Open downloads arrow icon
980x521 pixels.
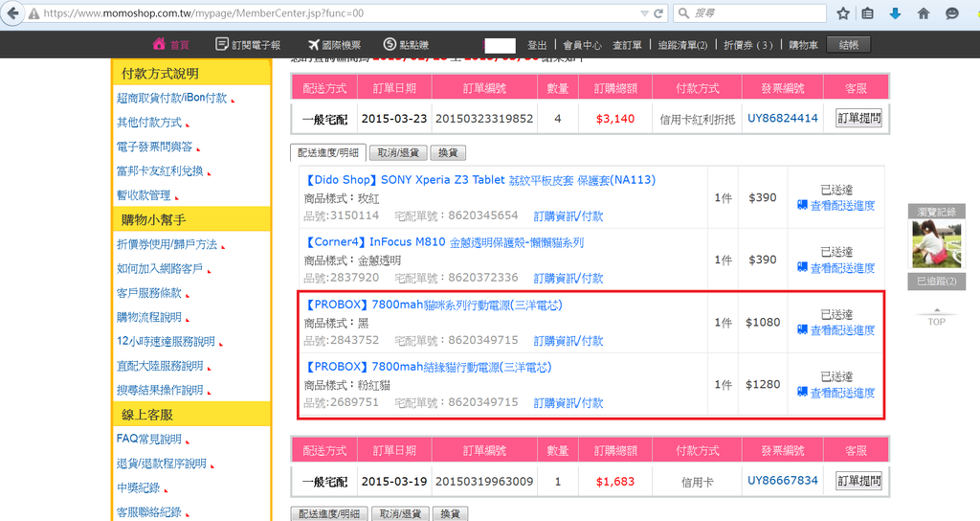pos(895,13)
